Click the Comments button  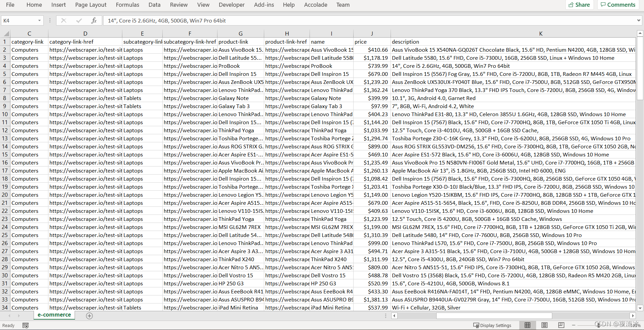pyautogui.click(x=618, y=5)
